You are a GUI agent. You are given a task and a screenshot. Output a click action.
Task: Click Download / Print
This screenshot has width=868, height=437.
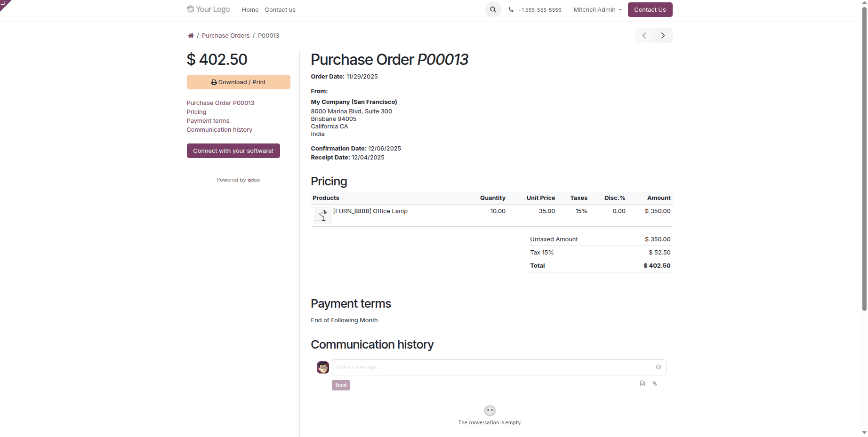pyautogui.click(x=238, y=82)
